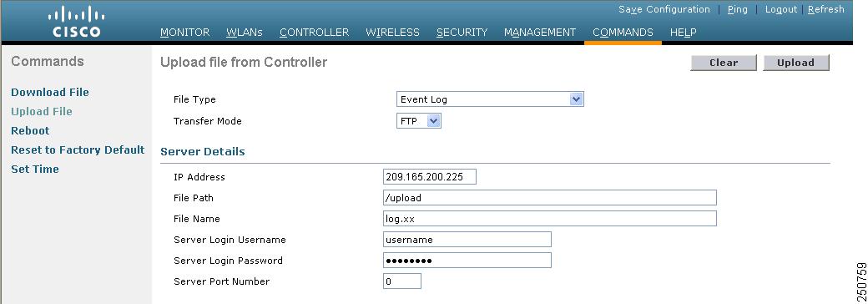Click Save Configuration link
This screenshot has width=868, height=304.
point(664,9)
